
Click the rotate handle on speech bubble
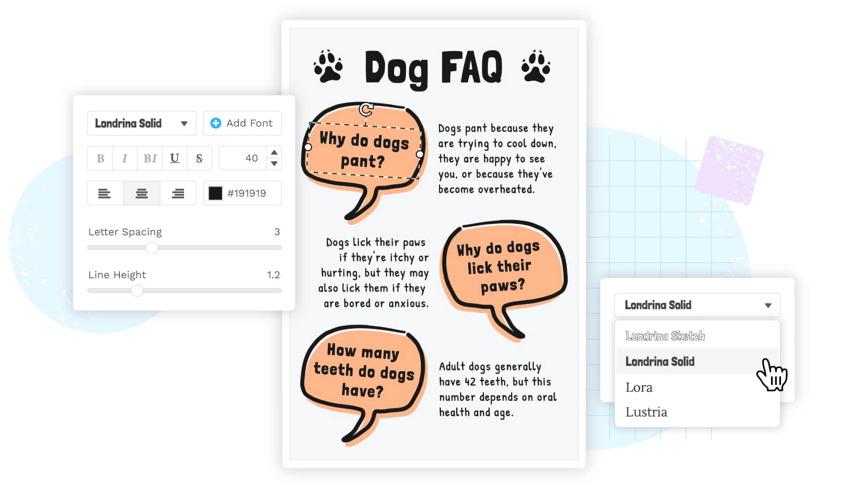(x=365, y=109)
